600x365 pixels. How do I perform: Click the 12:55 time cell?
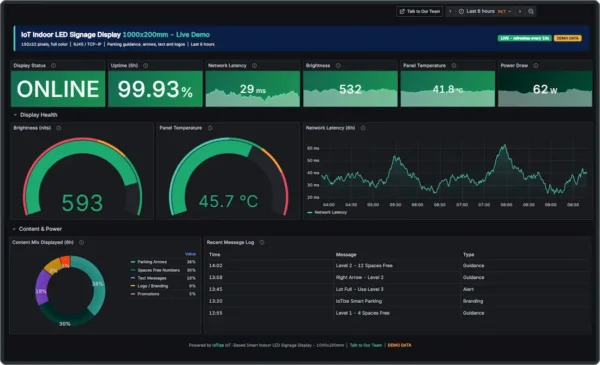[215, 313]
